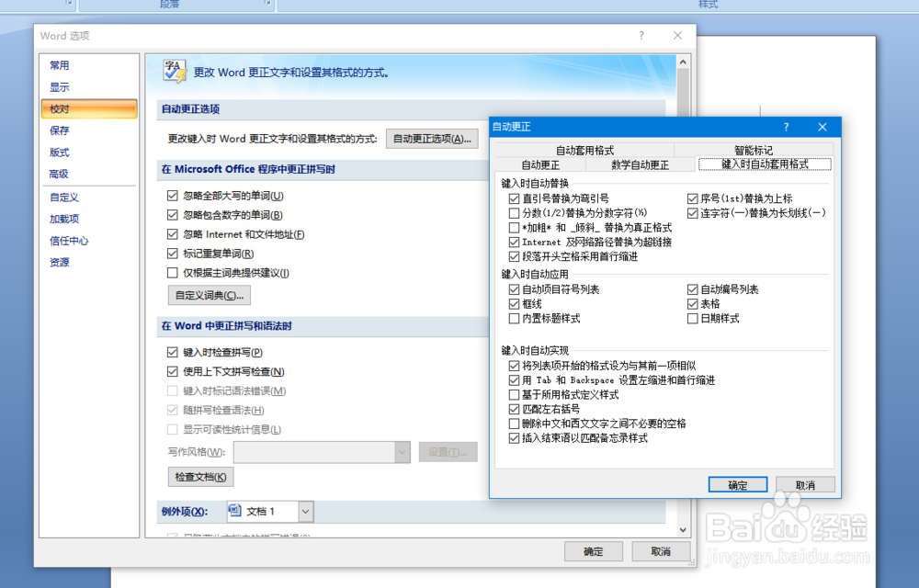919x588 pixels.
Task: Toggle 自动项目符号列表 checkbox
Action: (514, 289)
